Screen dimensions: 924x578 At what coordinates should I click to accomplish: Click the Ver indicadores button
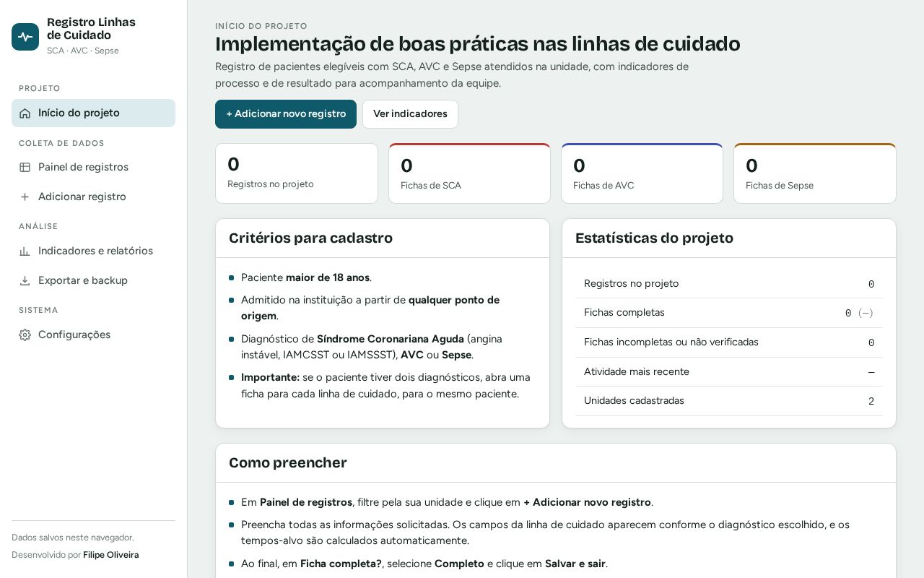click(x=410, y=114)
